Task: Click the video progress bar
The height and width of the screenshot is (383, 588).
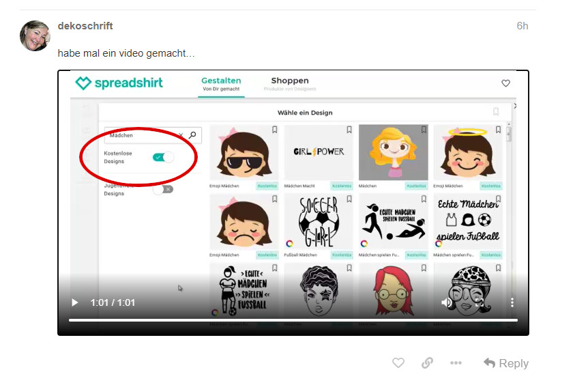Action: click(x=293, y=320)
